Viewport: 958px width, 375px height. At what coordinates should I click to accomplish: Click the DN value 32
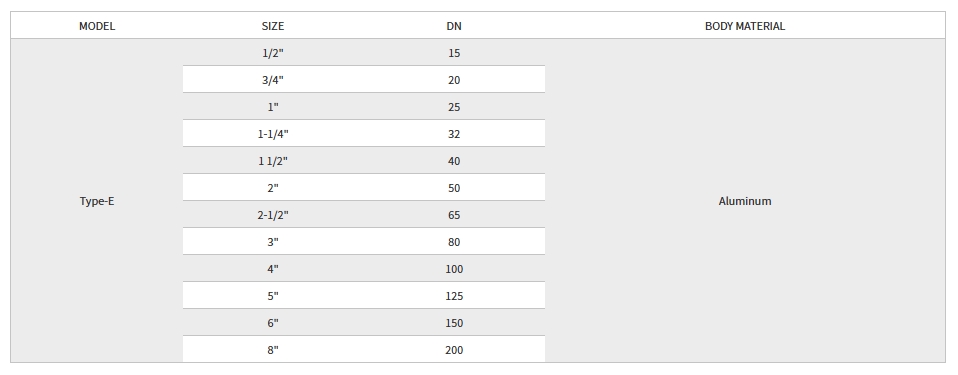click(x=453, y=134)
